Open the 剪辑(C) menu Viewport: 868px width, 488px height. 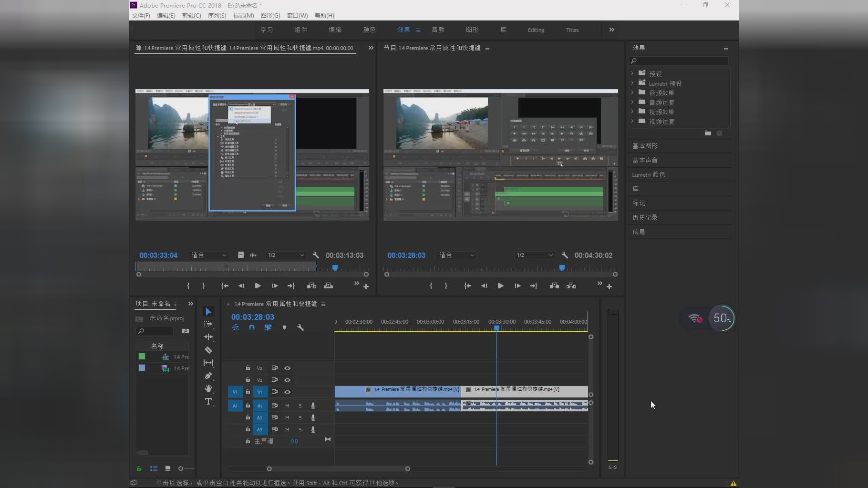(x=191, y=16)
